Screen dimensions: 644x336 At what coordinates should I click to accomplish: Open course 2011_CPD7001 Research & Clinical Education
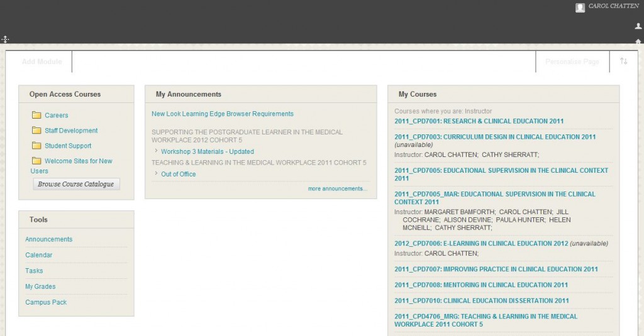[x=479, y=121]
